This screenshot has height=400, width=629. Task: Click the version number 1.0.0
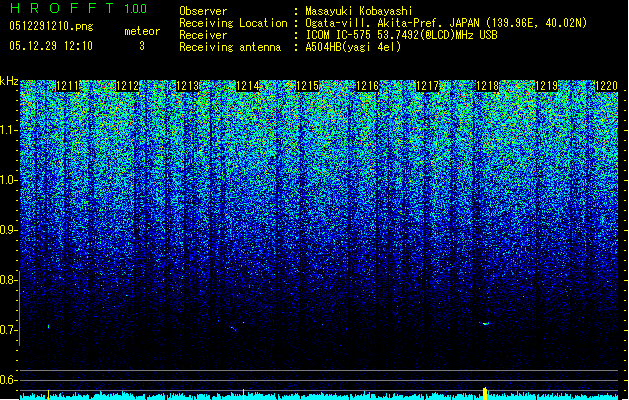click(x=136, y=9)
